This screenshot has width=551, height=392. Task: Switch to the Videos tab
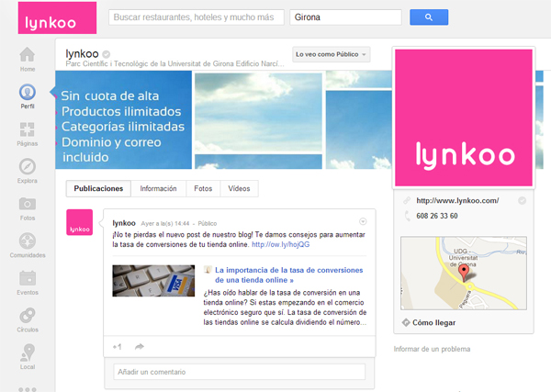pyautogui.click(x=239, y=188)
